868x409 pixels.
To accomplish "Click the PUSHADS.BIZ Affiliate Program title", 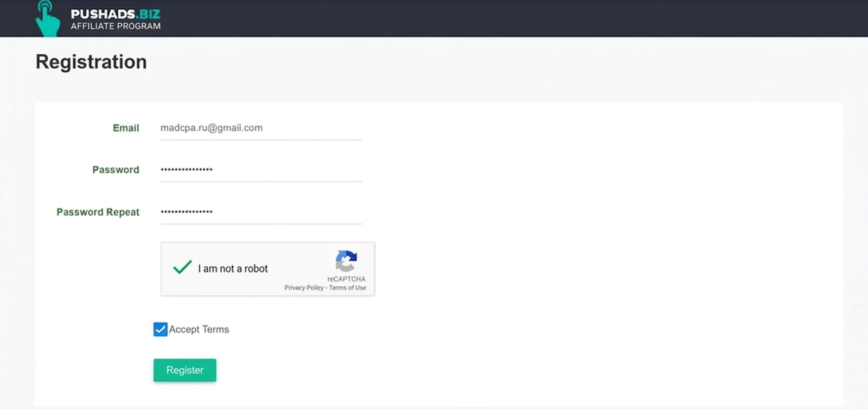I will coord(116,19).
